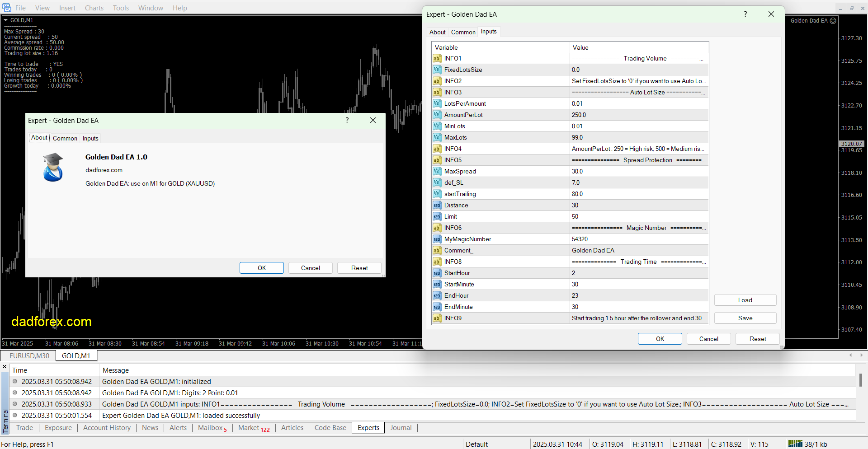Click the FixedLotsSize variable type icon

[437, 70]
